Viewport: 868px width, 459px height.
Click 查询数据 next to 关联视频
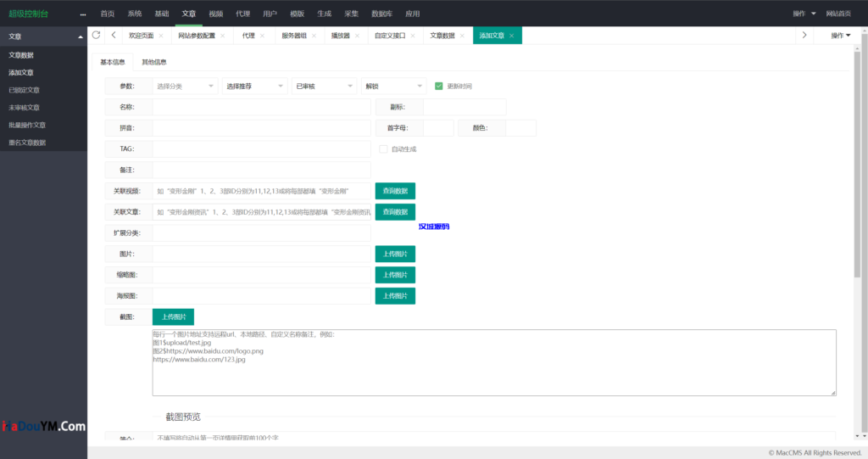pyautogui.click(x=395, y=191)
